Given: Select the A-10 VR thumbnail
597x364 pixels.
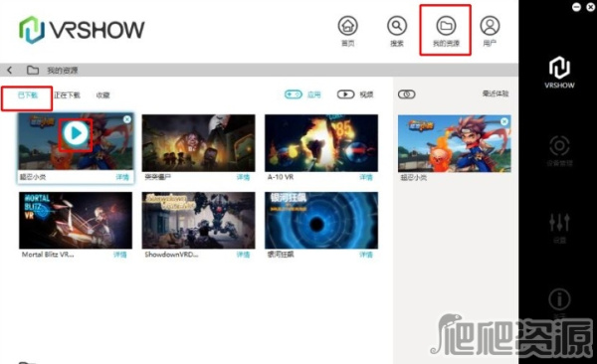Looking at the screenshot, I should [321, 143].
